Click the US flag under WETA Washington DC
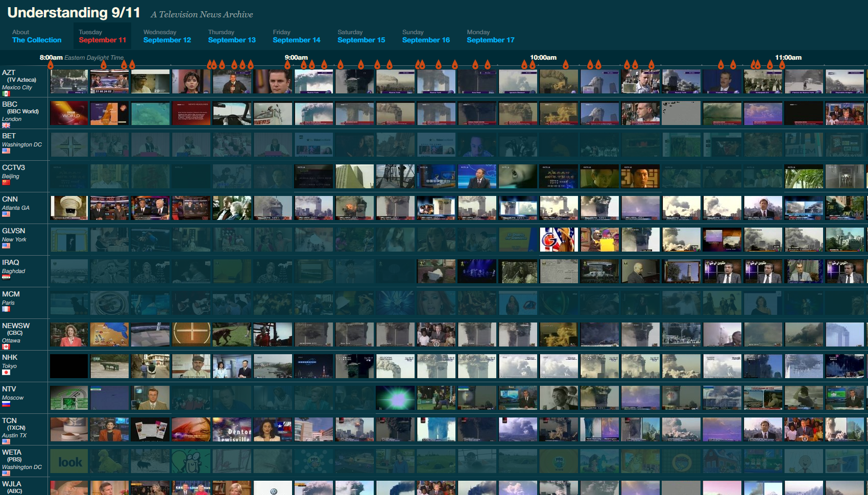868x495 pixels. pyautogui.click(x=6, y=473)
